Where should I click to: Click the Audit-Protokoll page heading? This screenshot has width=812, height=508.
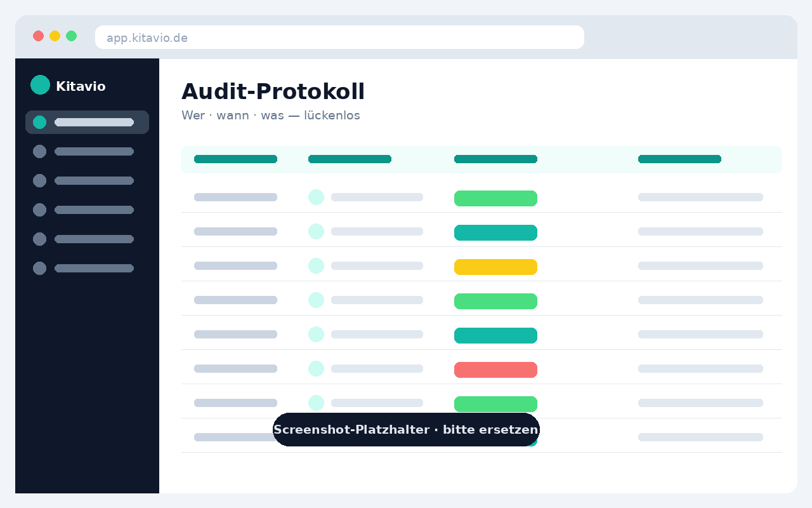pos(273,92)
